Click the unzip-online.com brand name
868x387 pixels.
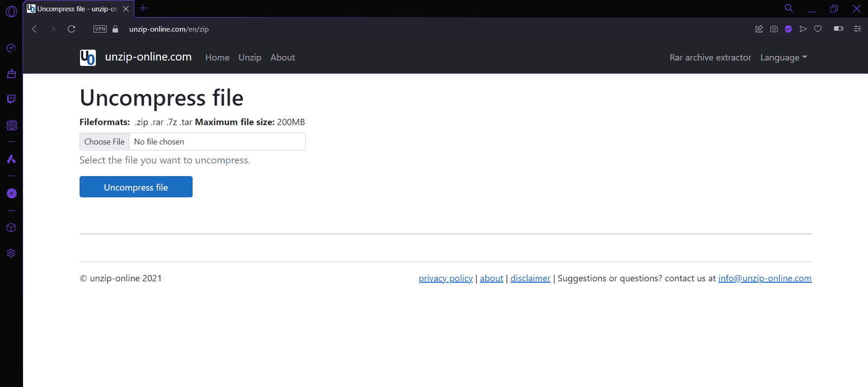coord(148,57)
